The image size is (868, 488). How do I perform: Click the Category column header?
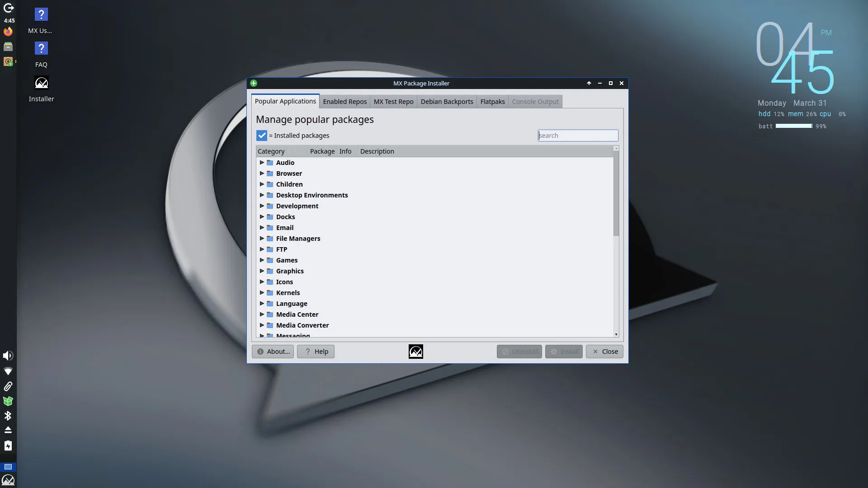271,151
